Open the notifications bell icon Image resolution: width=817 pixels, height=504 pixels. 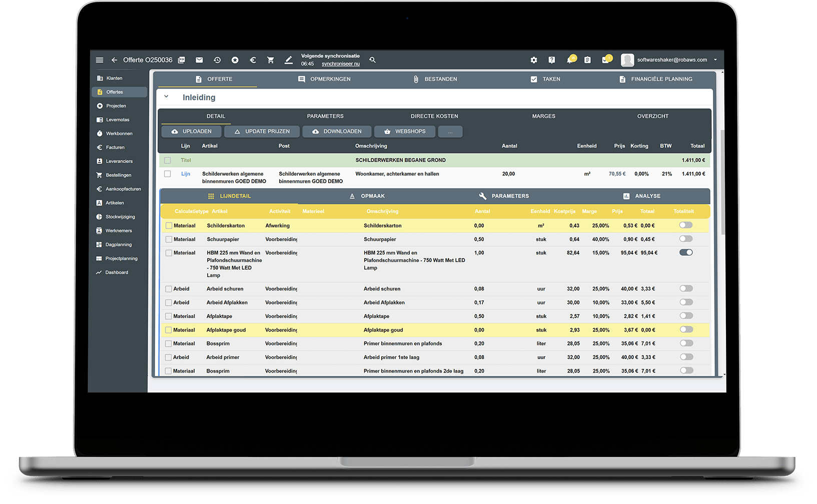[x=570, y=60]
